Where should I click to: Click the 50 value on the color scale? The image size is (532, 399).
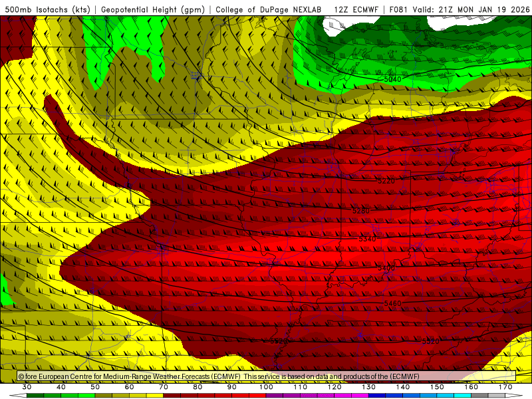[x=95, y=387]
